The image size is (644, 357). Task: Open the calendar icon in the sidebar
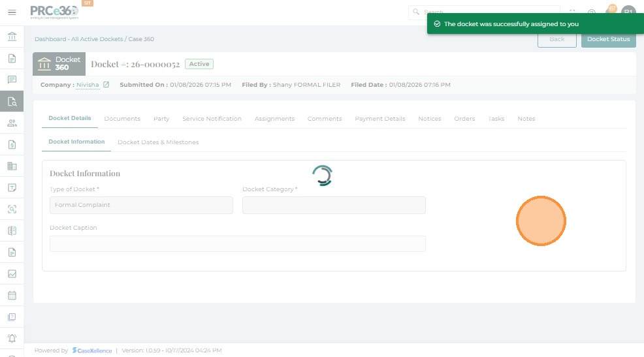tap(12, 295)
